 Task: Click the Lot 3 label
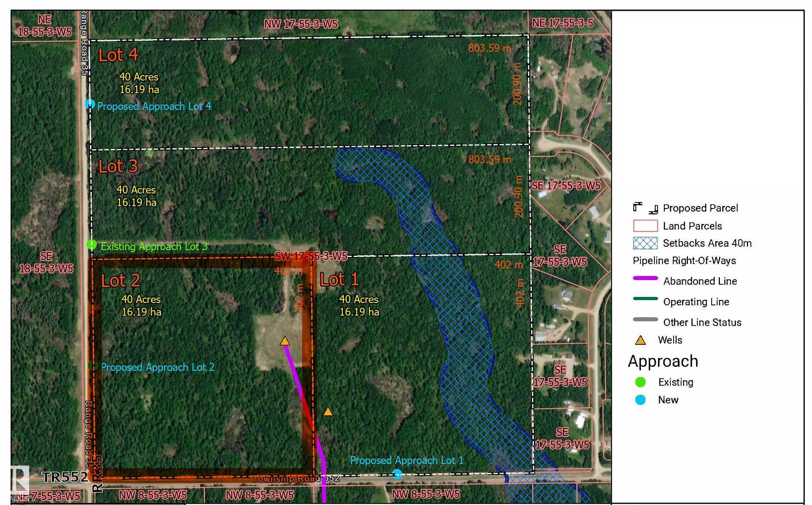(x=118, y=166)
